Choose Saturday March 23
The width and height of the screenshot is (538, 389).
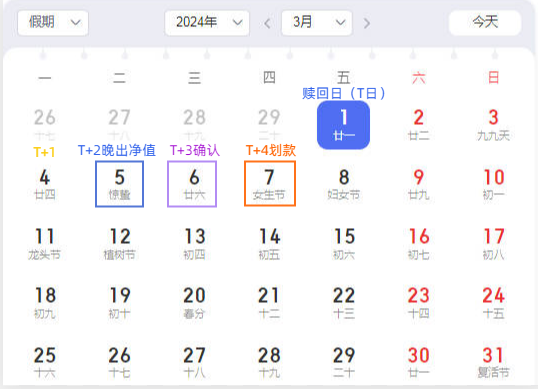coord(419,303)
